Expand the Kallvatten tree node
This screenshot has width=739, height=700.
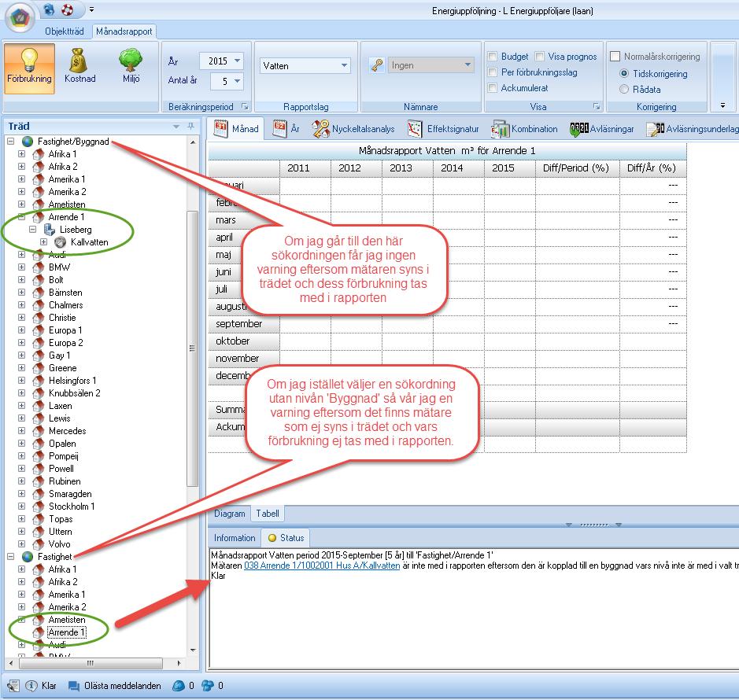click(x=44, y=242)
